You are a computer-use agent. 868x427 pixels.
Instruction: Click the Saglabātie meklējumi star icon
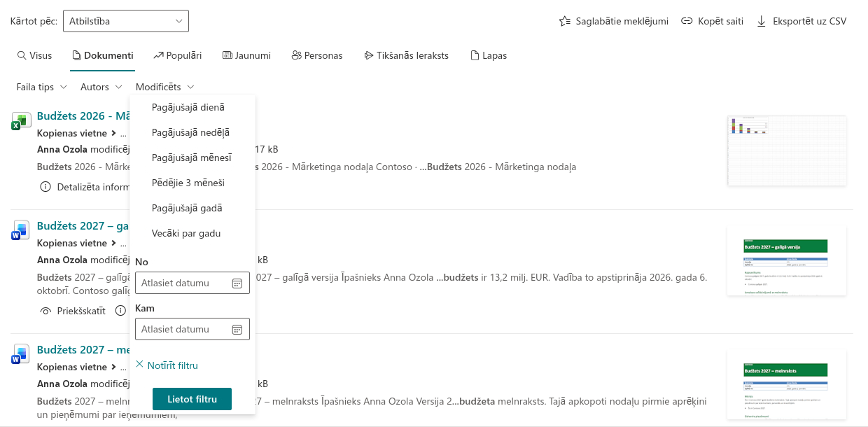(565, 21)
